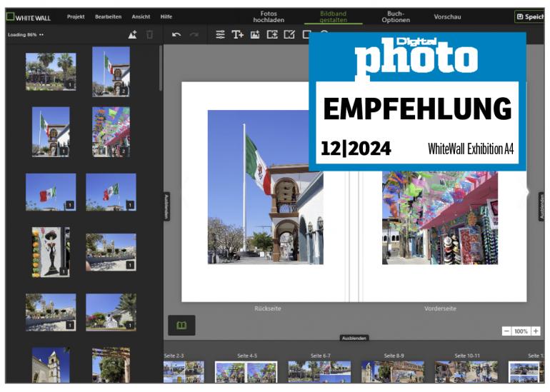Click the WhiteWall logo

29,17
